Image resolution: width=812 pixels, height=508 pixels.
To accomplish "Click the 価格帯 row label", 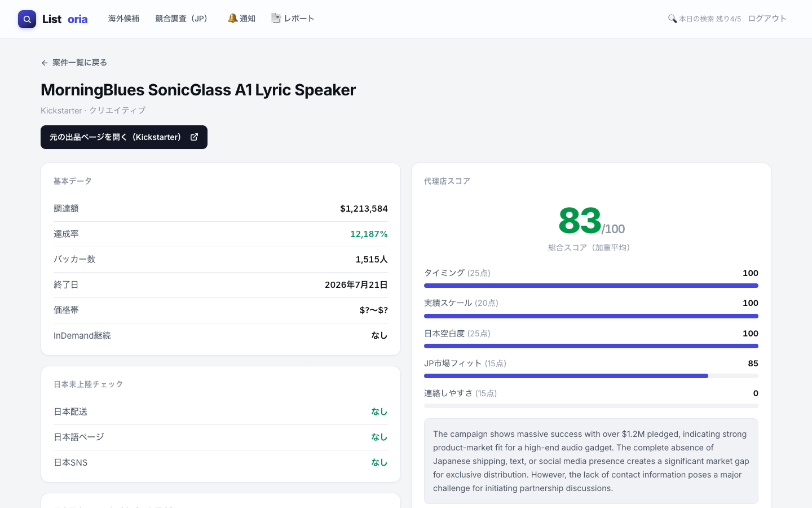I will coord(66,310).
